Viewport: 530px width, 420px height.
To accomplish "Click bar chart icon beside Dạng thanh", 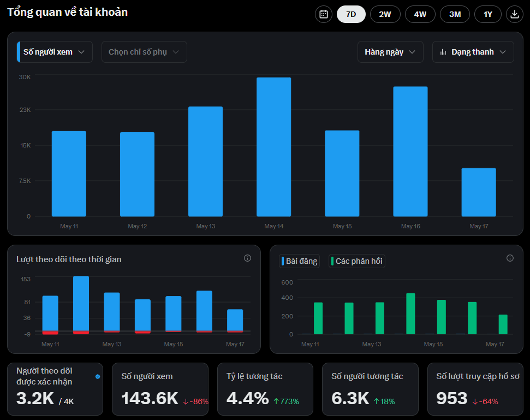I will (x=443, y=52).
